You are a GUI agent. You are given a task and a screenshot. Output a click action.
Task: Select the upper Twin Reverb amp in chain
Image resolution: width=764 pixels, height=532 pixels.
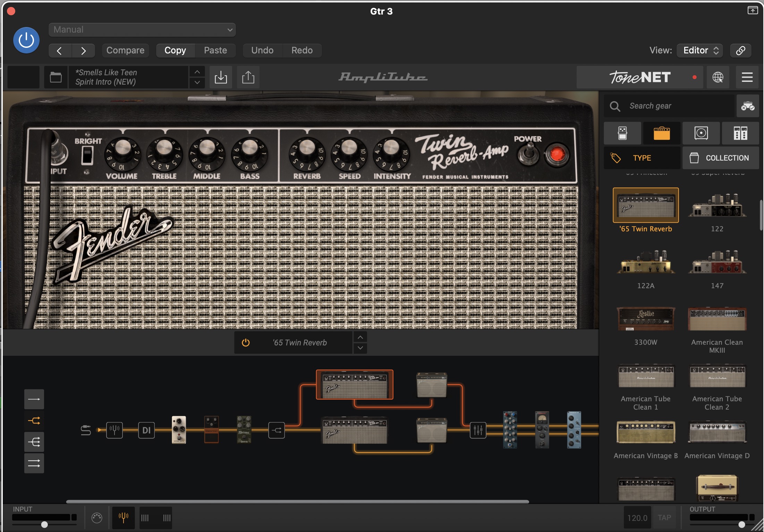(355, 385)
